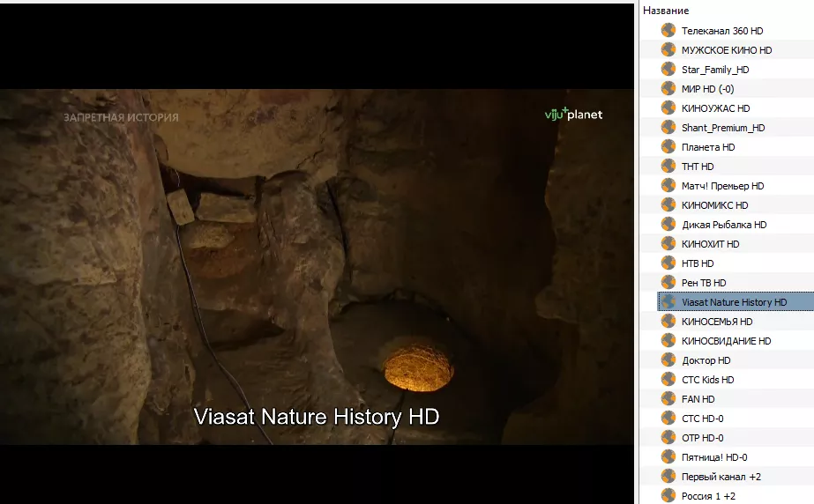Click the icon beside КИНОСВИДАНИЕ HD
Viewport: 814px width, 504px height.
click(668, 340)
